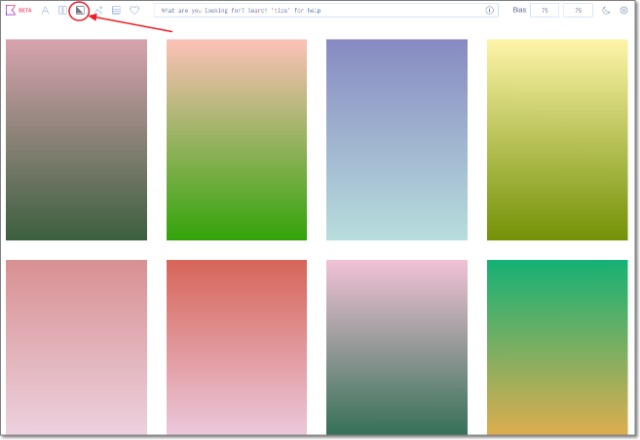Image resolution: width=640 pixels, height=440 pixels.
Task: Select the teal-green-to-gold gradient
Action: coord(557,346)
